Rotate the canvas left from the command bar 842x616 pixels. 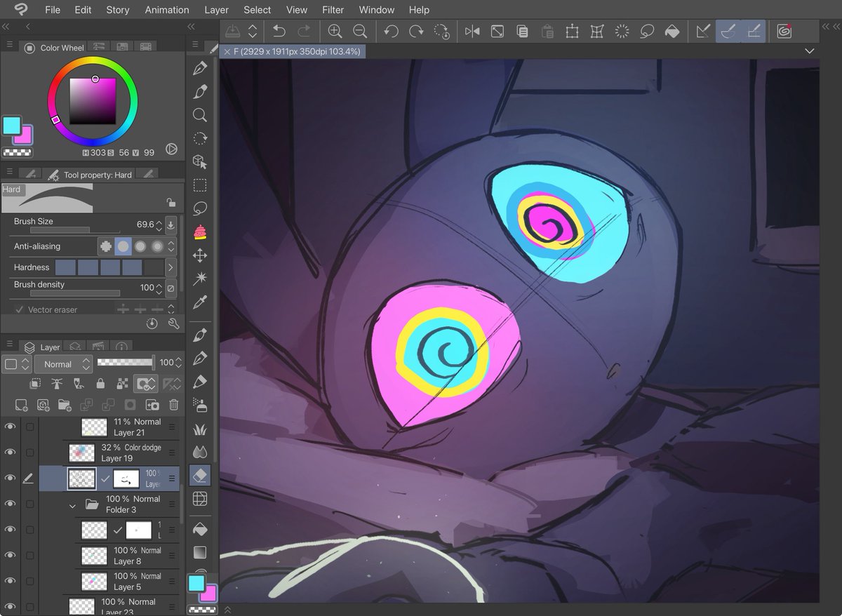pos(391,31)
